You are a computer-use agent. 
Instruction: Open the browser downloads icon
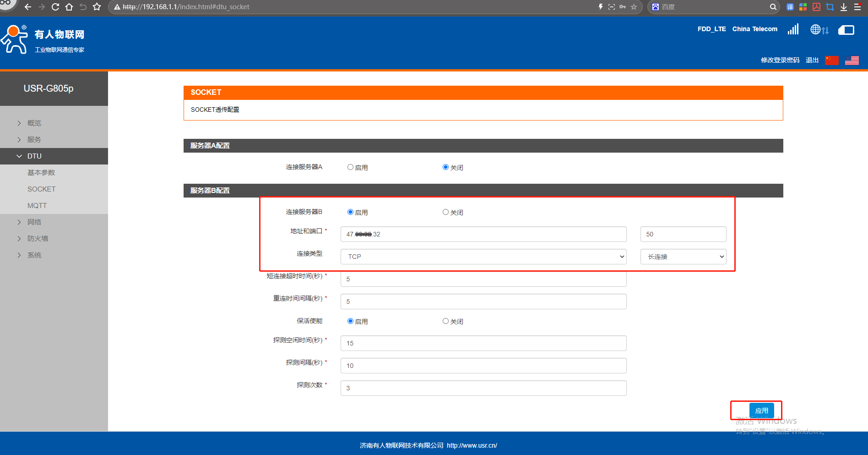[843, 7]
